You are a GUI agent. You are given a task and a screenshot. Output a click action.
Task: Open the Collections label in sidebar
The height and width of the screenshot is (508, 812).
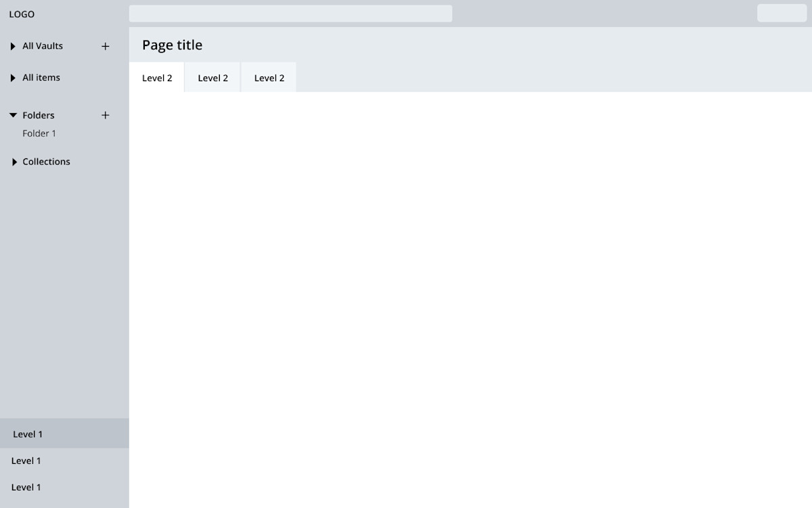[46, 162]
